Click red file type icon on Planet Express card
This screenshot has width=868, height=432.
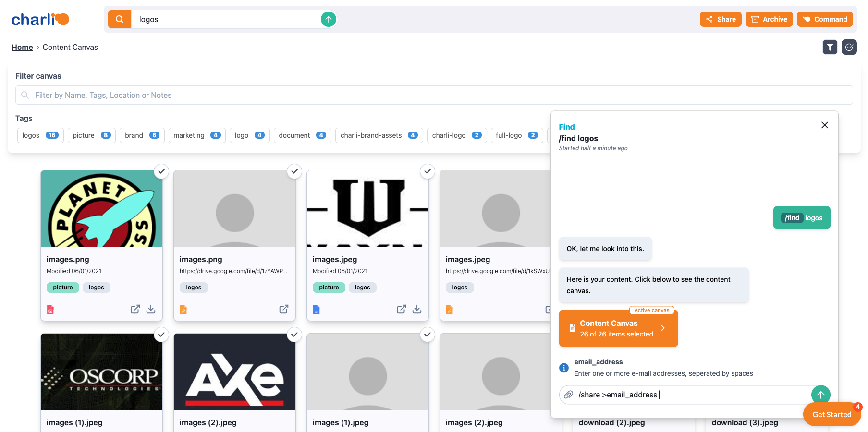[x=50, y=310]
